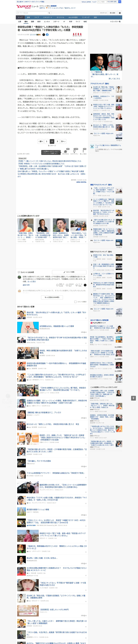
Task: Open article 神谷代表 "核以外の抑止力" headline
Action: tap(56, 314)
